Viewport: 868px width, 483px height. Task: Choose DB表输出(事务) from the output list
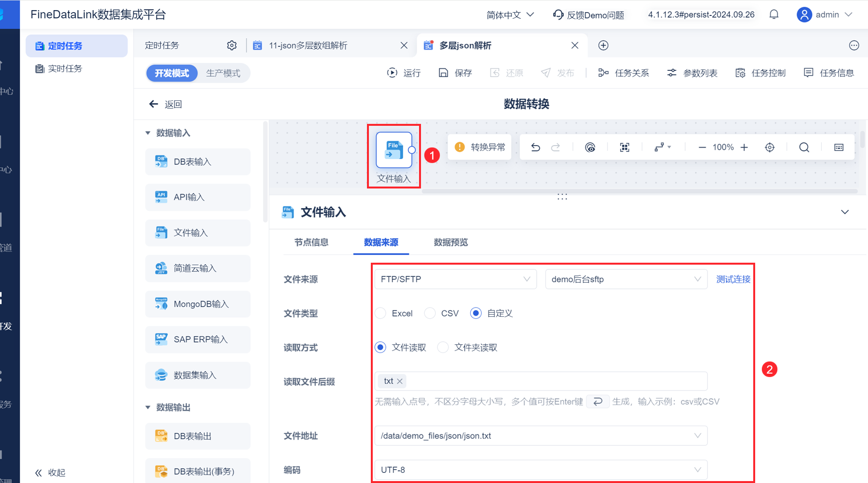point(198,471)
